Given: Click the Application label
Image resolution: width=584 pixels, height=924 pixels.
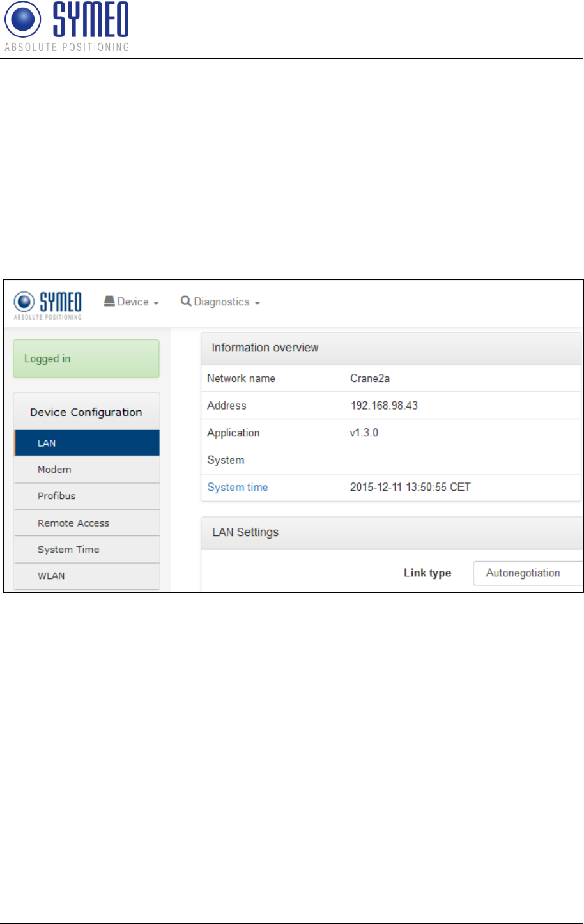Looking at the screenshot, I should [233, 433].
